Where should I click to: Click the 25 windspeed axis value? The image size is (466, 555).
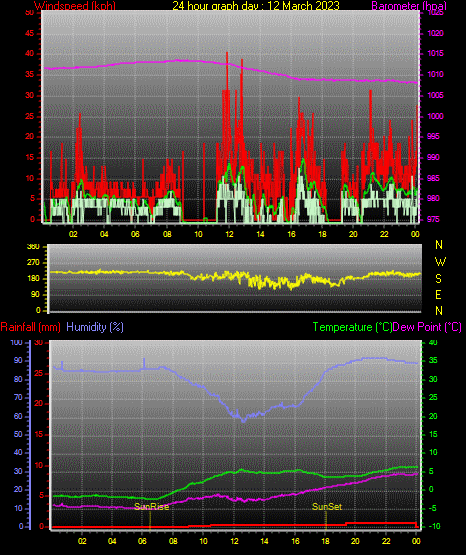(30, 116)
